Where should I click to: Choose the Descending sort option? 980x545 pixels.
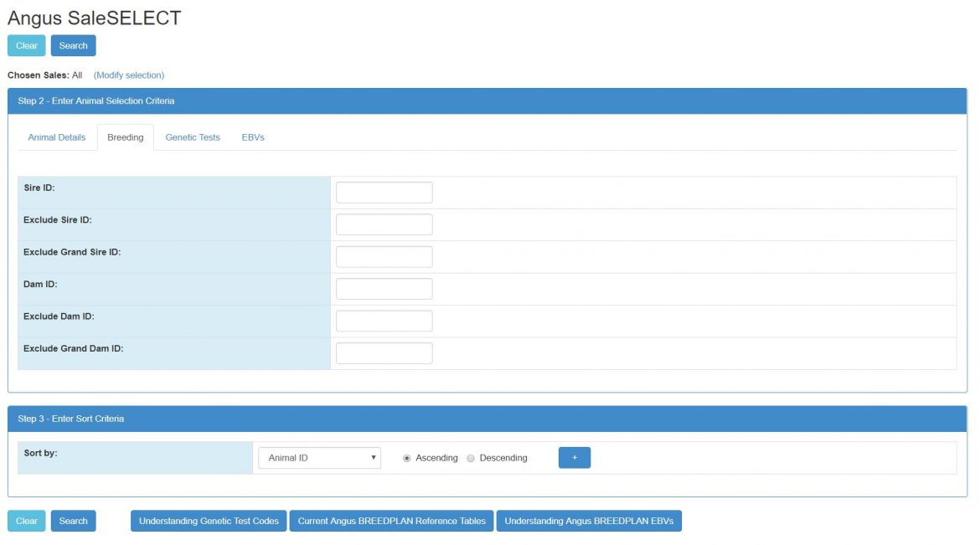(471, 459)
